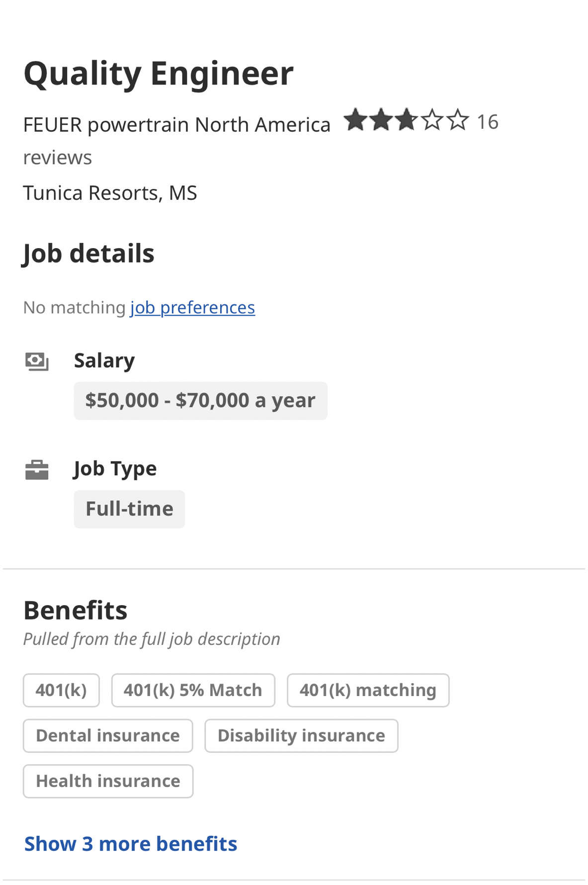Select the 401(k) 5% Match tag

[x=193, y=690]
